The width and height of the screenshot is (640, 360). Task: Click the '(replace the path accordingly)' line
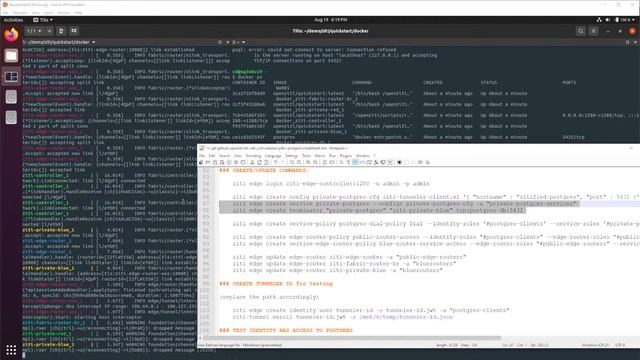[x=269, y=297]
